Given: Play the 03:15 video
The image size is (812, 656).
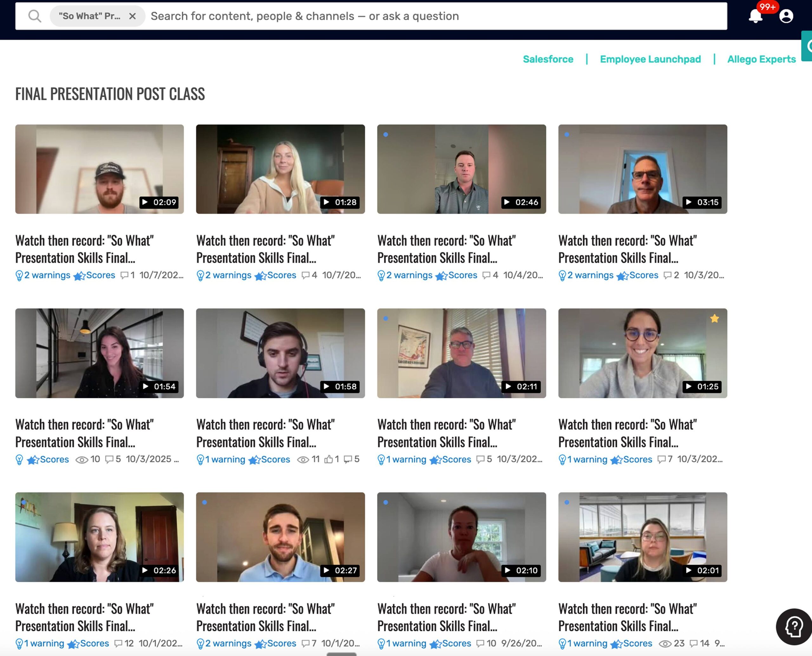Looking at the screenshot, I should pos(642,169).
